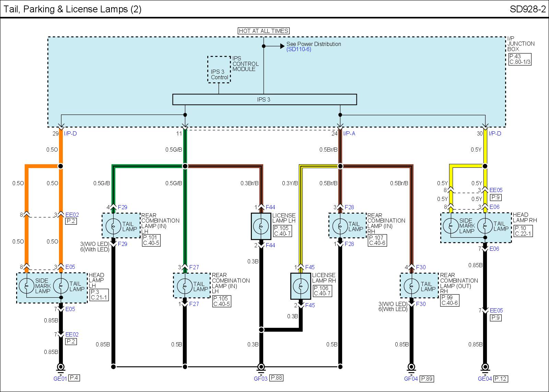Click the GF04 ground symbol
The width and height of the screenshot is (549, 392).
411,369
